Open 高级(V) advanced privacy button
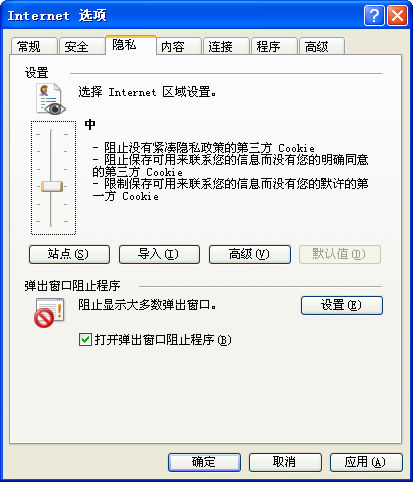The width and height of the screenshot is (413, 482). click(250, 254)
